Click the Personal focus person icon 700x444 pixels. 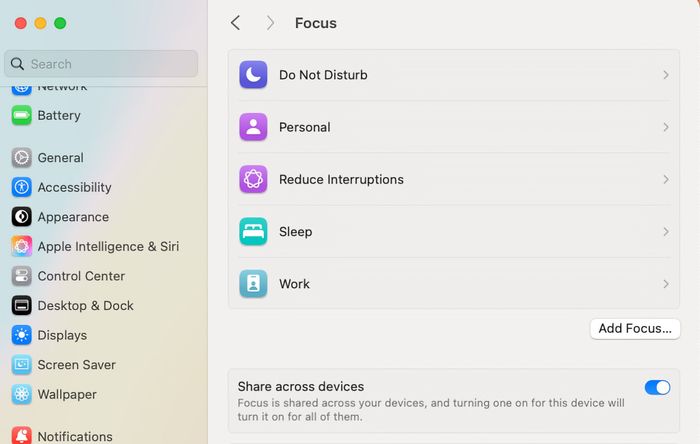253,127
